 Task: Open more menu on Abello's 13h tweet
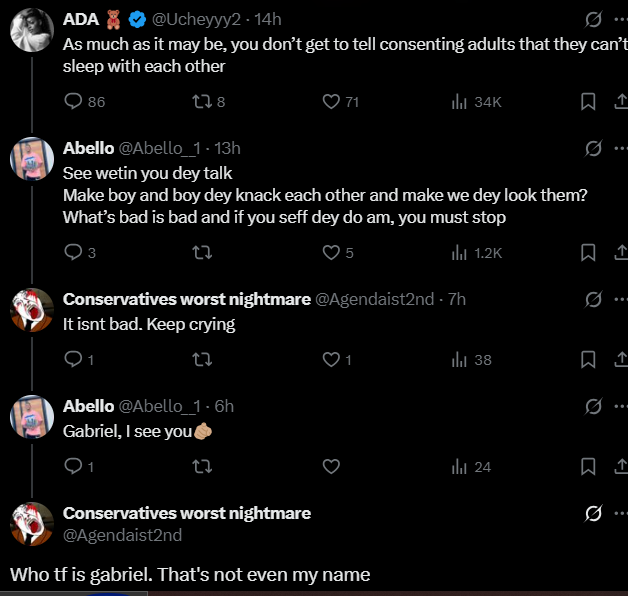click(x=619, y=148)
